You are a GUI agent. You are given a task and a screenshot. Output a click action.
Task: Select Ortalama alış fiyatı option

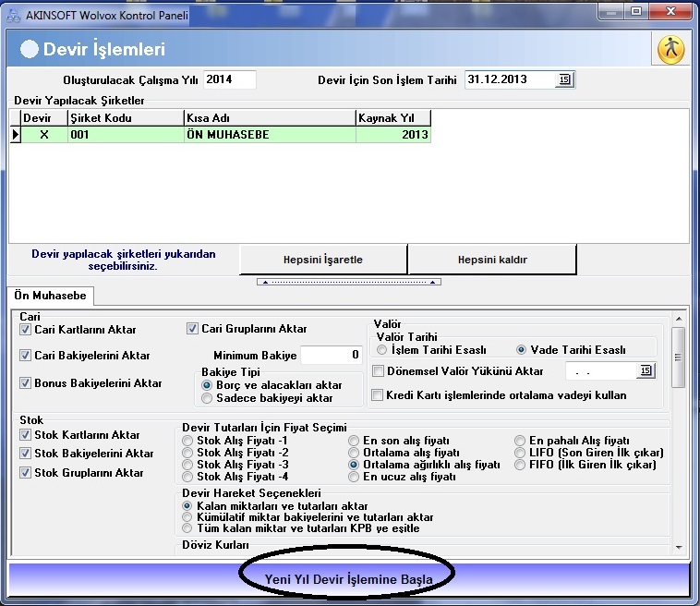tap(354, 453)
